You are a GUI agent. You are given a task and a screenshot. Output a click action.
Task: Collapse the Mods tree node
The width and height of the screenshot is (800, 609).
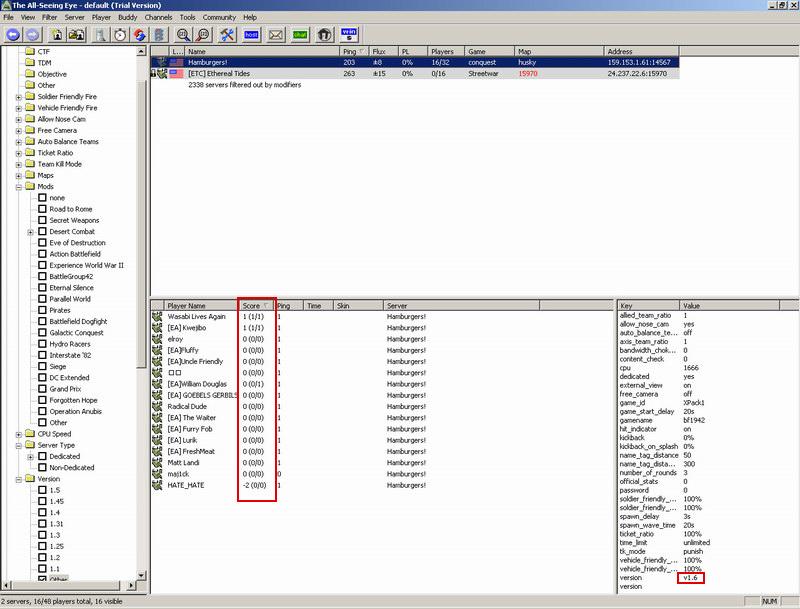coord(18,187)
